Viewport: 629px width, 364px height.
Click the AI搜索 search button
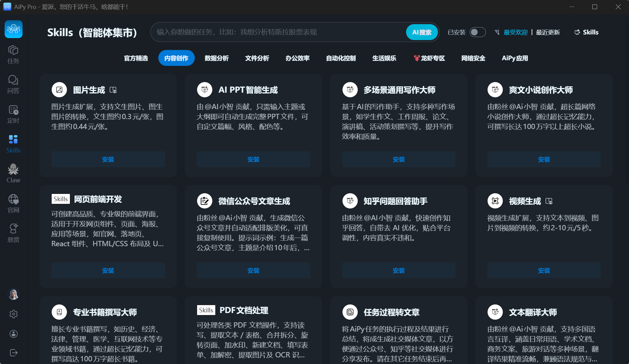pyautogui.click(x=422, y=32)
